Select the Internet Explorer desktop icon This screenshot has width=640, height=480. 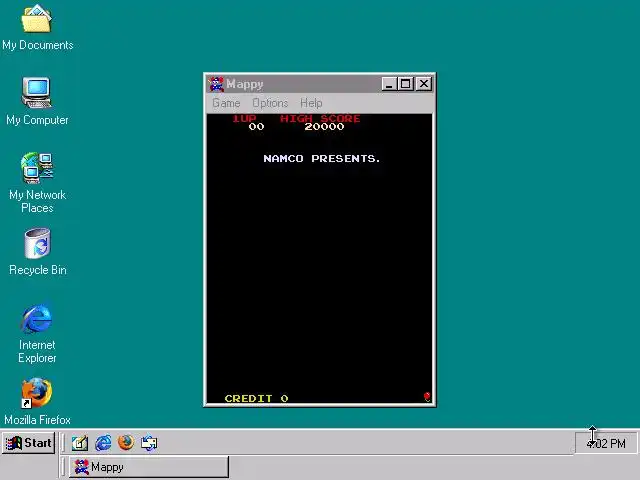pos(37,333)
